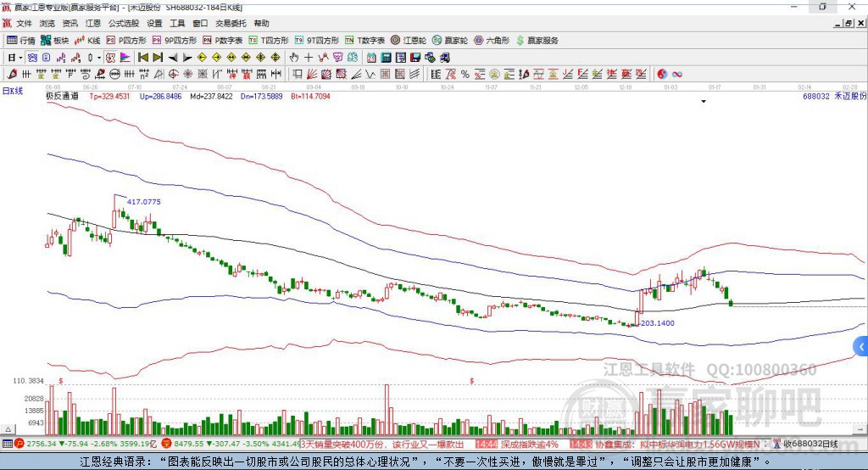Open the 交易委托 menu
Viewport: 868px width, 470px height.
pos(231,23)
